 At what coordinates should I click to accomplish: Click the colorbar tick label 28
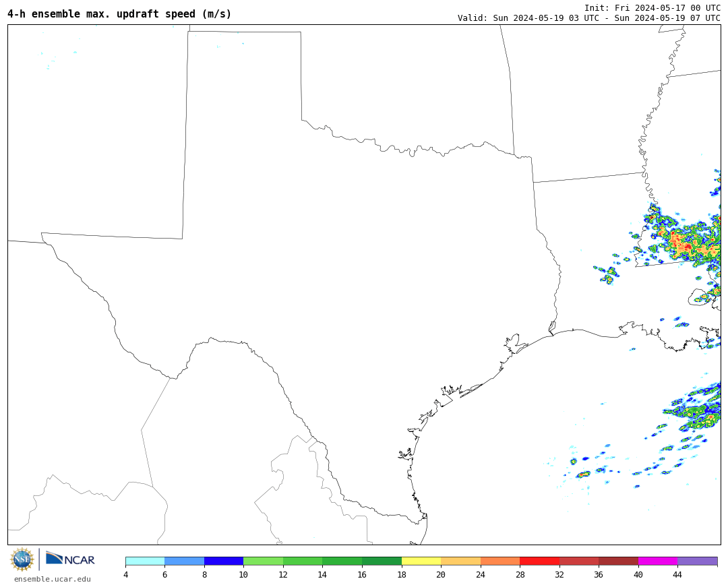(x=520, y=574)
